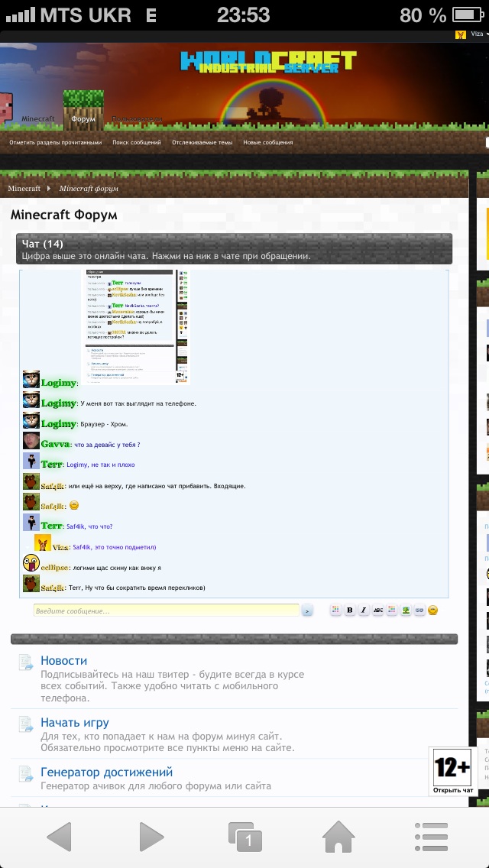Screen dimensions: 489x868
Task: Apply strikethrough ABC formatting in chat
Action: click(x=377, y=610)
